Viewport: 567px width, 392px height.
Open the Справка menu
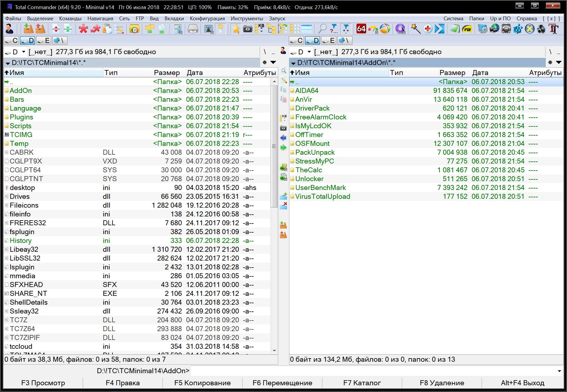tap(527, 18)
